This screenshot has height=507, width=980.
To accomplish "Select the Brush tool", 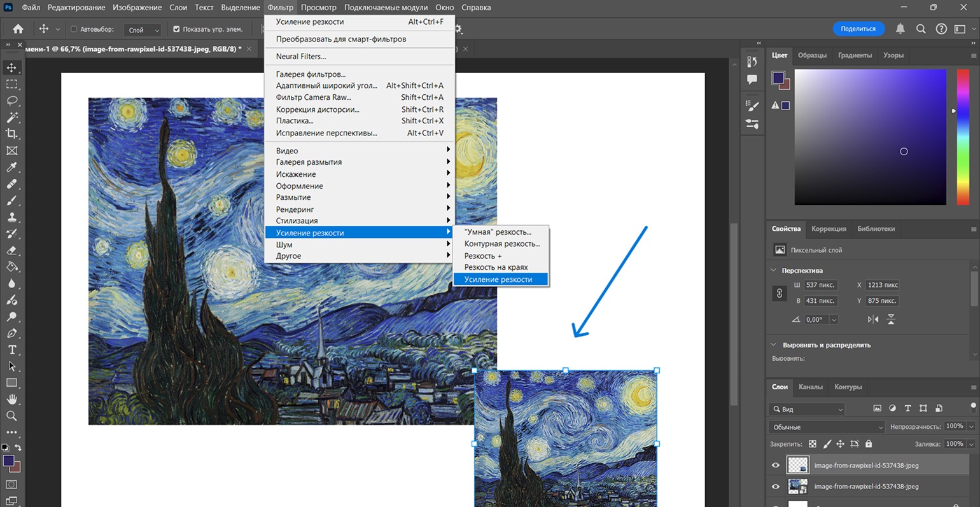I will [x=11, y=200].
